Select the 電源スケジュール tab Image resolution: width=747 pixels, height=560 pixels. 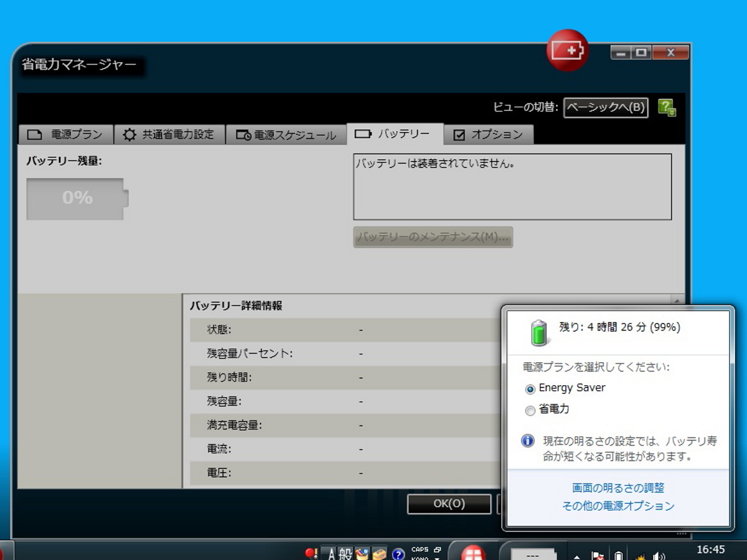coord(286,135)
